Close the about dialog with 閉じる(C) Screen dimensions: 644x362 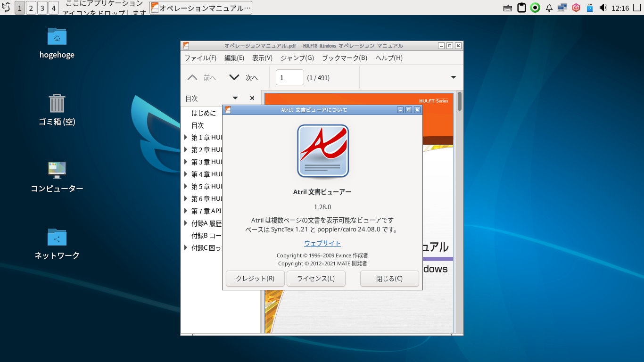click(x=389, y=279)
